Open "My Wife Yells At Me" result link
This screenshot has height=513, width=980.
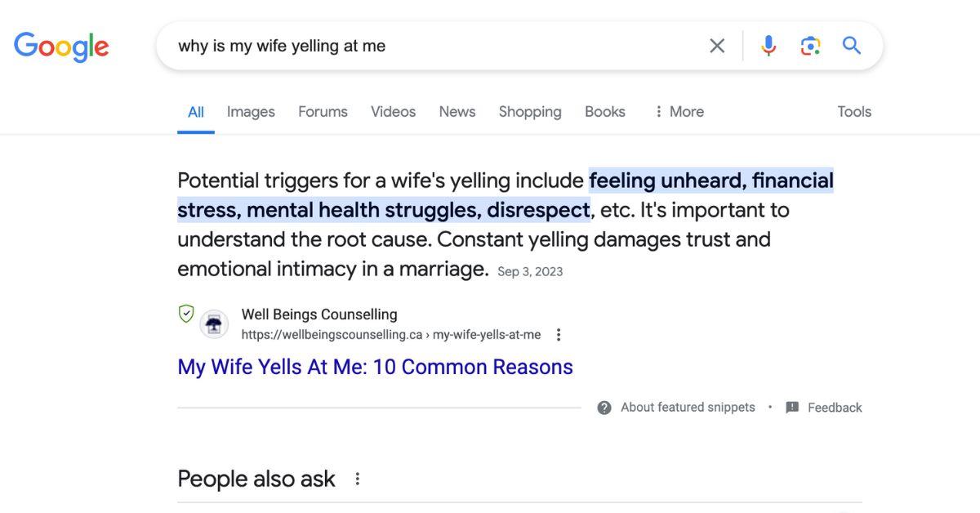375,367
